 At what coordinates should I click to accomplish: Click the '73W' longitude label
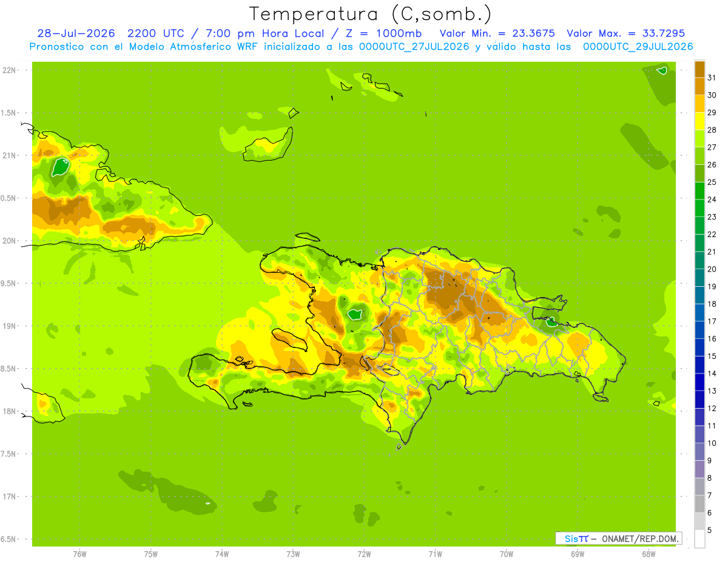(293, 554)
